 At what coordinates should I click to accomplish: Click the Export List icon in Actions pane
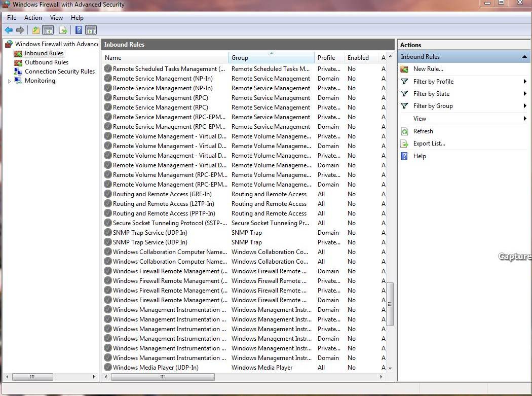click(404, 143)
